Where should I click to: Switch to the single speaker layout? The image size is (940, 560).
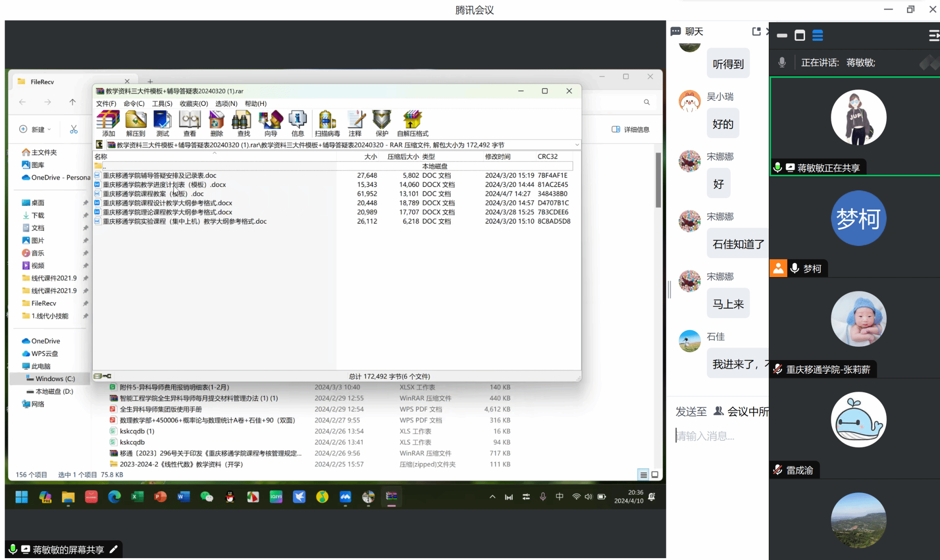[x=800, y=35]
